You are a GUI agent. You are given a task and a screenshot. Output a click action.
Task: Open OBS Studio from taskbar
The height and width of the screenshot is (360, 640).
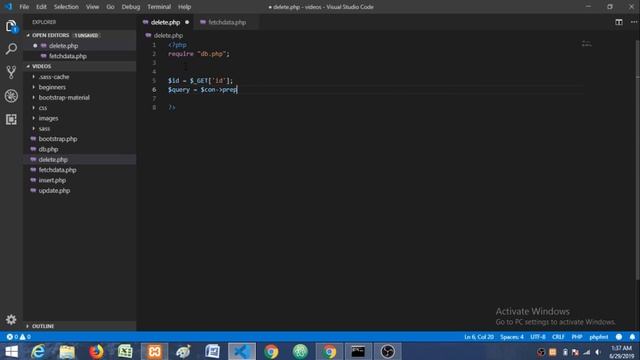[x=387, y=351]
